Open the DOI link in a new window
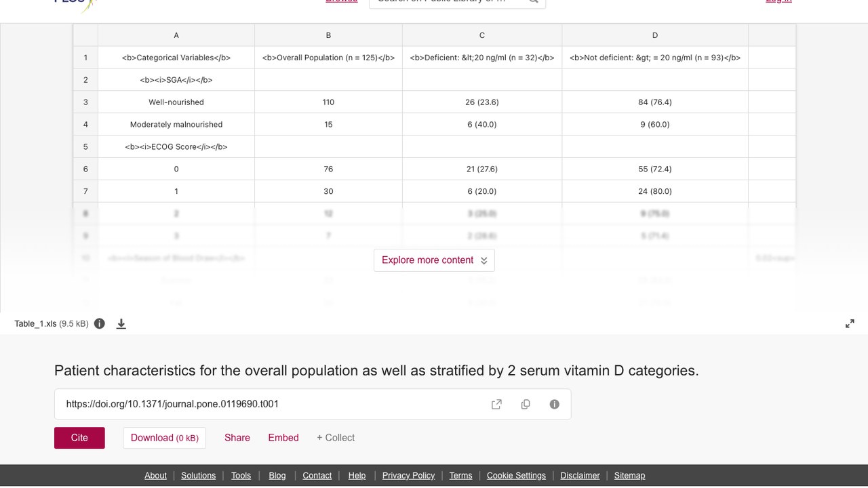The height and width of the screenshot is (488, 868). click(x=496, y=405)
